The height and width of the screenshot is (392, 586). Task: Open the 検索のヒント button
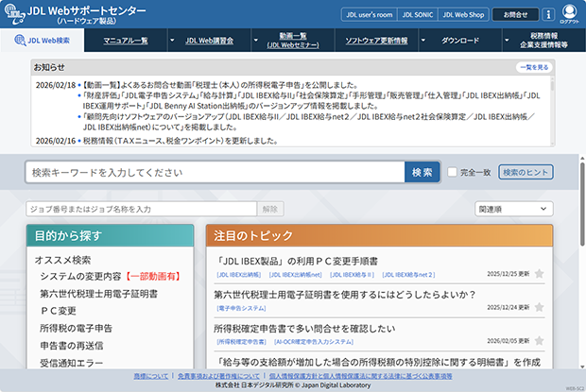point(526,172)
